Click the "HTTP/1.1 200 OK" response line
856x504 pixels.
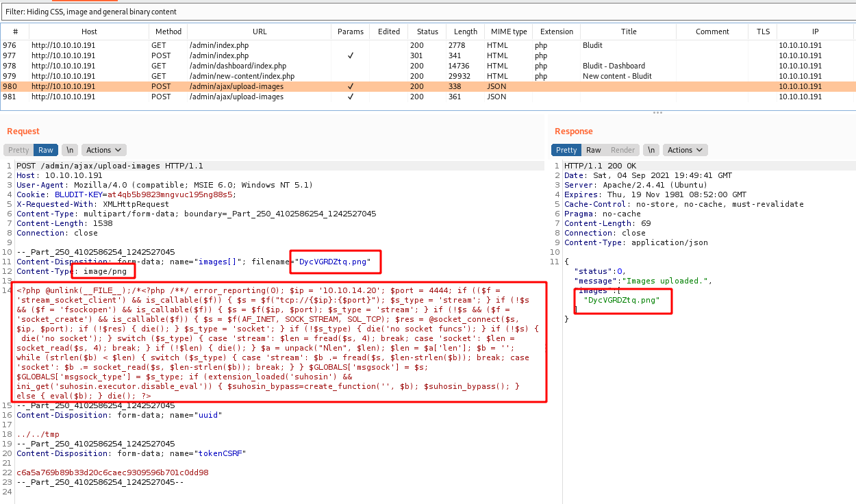tap(599, 166)
